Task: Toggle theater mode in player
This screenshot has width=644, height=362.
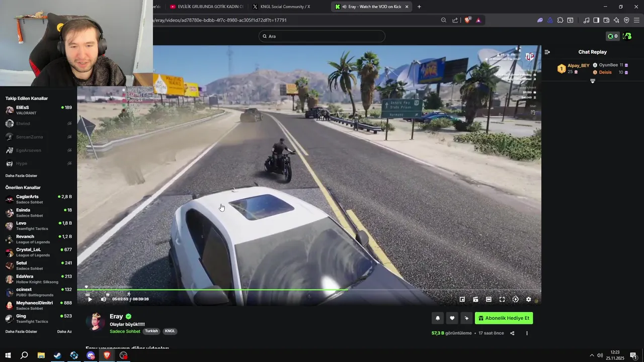Action: pos(489,299)
